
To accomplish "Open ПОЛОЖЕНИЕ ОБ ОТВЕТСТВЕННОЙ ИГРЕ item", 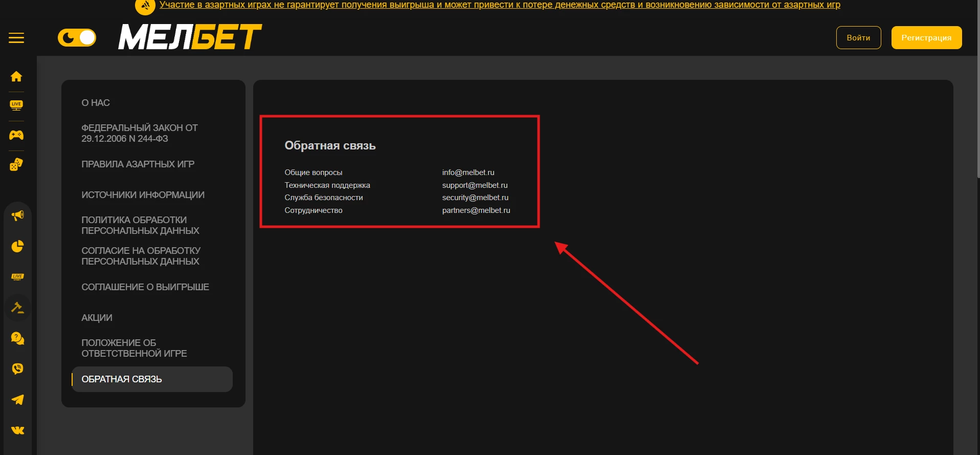I will (x=135, y=348).
